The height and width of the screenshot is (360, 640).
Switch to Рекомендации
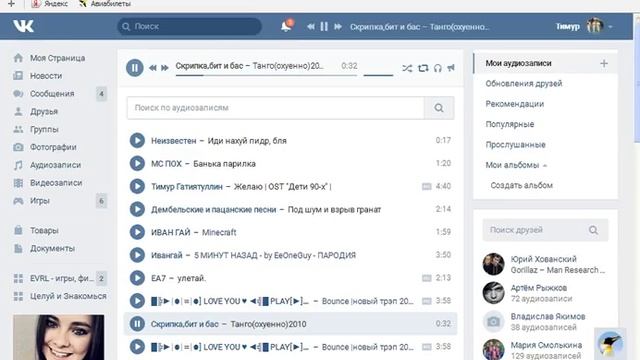515,104
